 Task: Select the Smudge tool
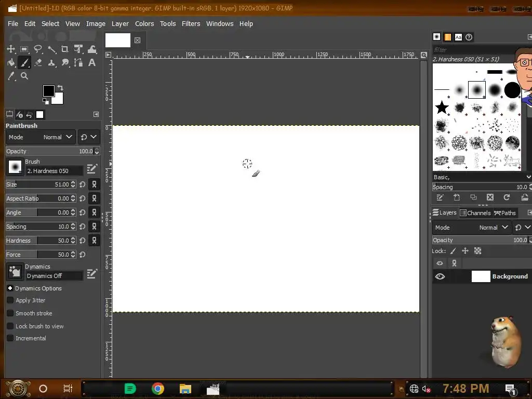tap(65, 63)
